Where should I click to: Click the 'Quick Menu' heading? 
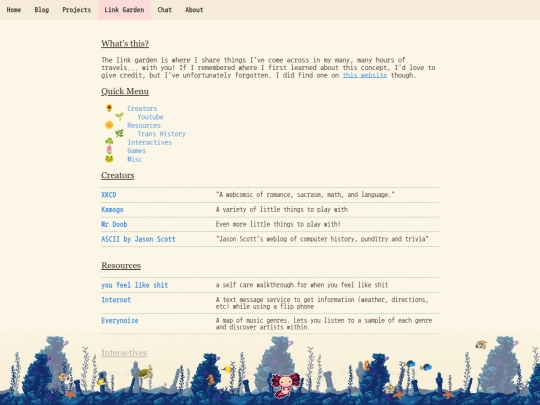click(125, 91)
